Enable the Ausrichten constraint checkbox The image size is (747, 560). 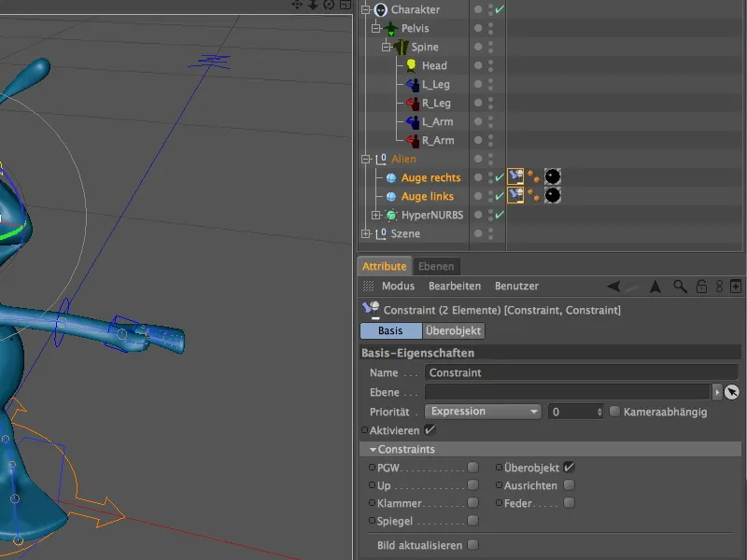pyautogui.click(x=570, y=484)
